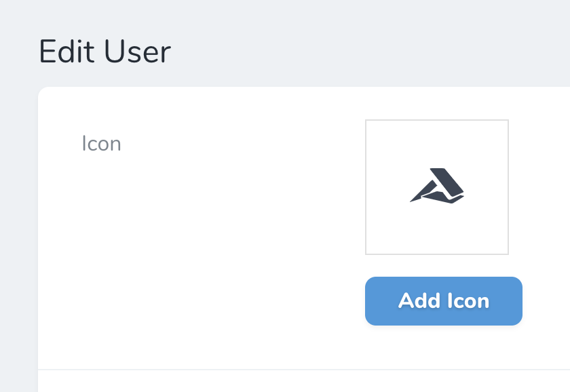
Task: Click the word "Edit" in the heading
Action: tap(67, 52)
